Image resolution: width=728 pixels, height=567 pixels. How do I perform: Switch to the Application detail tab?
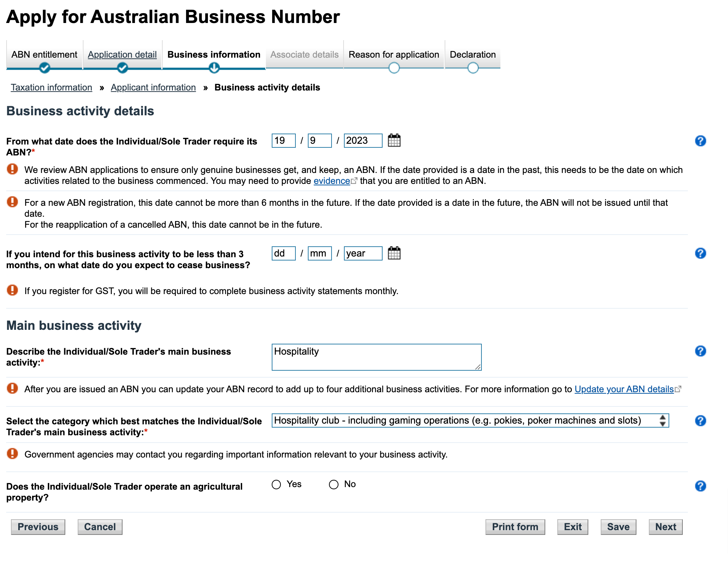pos(122,54)
